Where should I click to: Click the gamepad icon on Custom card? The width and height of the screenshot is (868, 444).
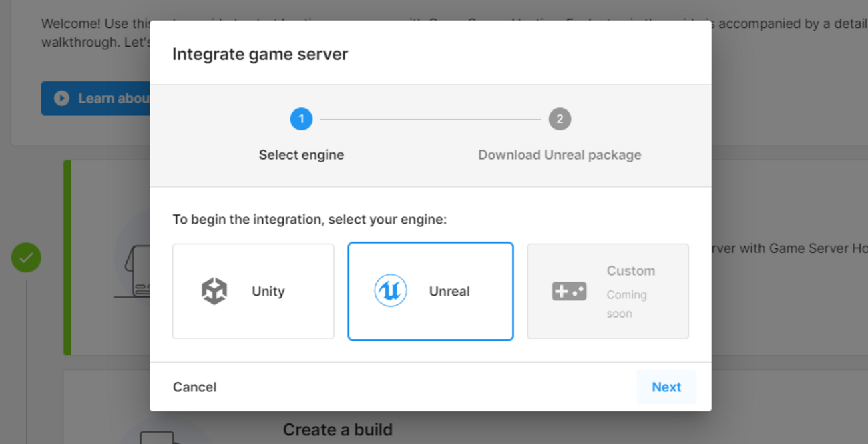click(569, 291)
